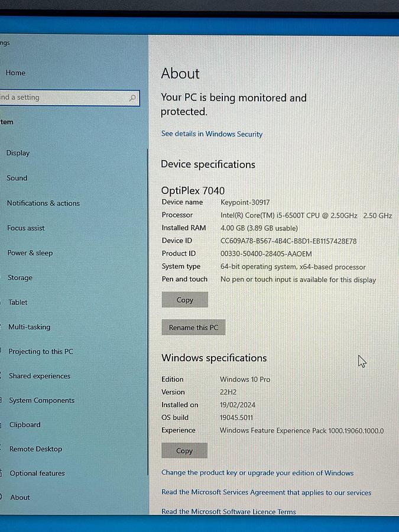Open Optional features settings
The width and height of the screenshot is (399, 532).
[37, 473]
